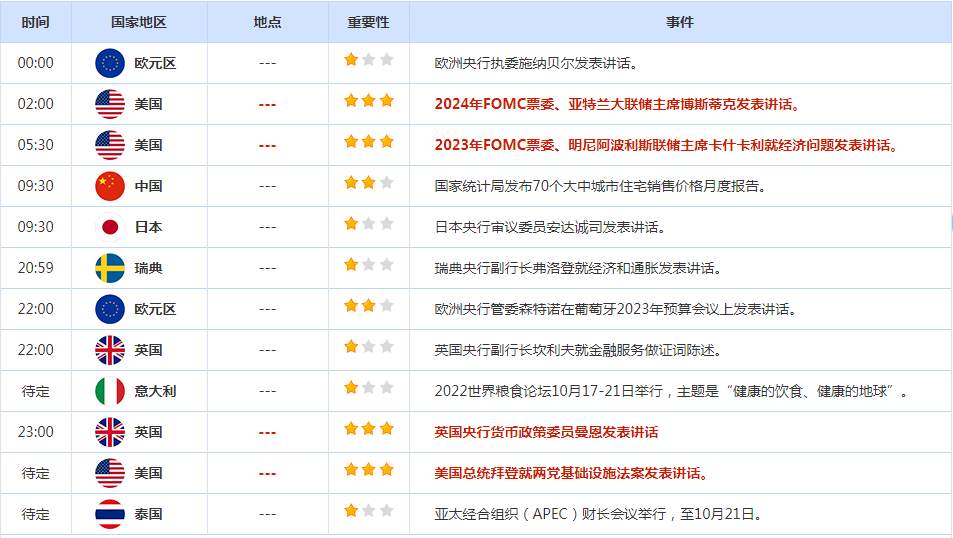Open the 英国央行货币政策委员曼恩 speech event

[546, 432]
